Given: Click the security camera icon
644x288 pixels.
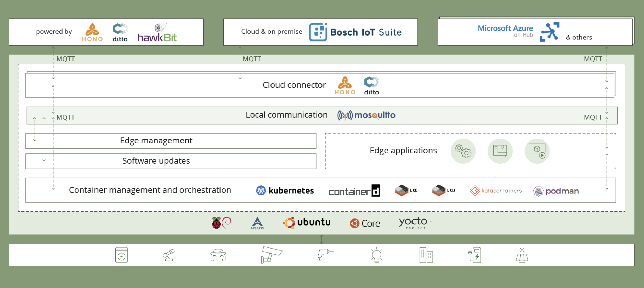Looking at the screenshot, I should pos(271,255).
